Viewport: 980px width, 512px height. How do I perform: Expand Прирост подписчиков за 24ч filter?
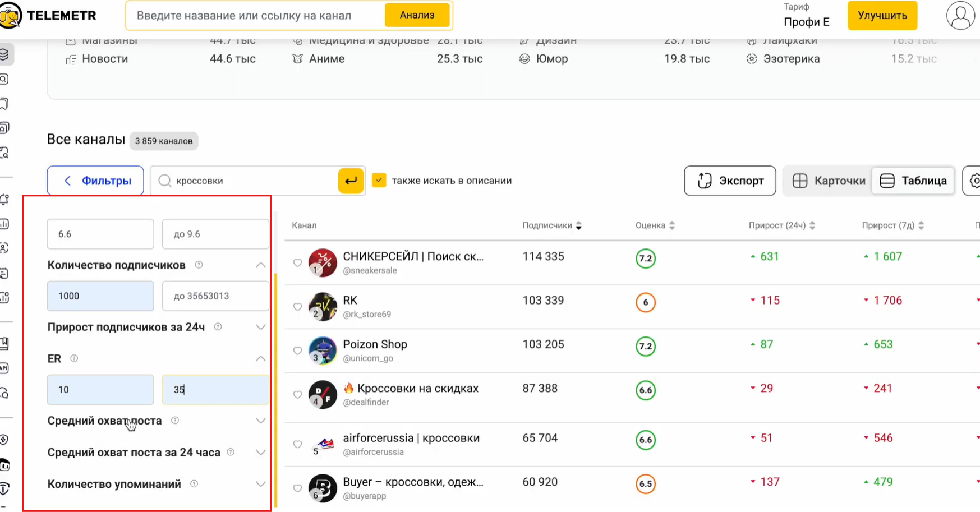pyautogui.click(x=260, y=327)
